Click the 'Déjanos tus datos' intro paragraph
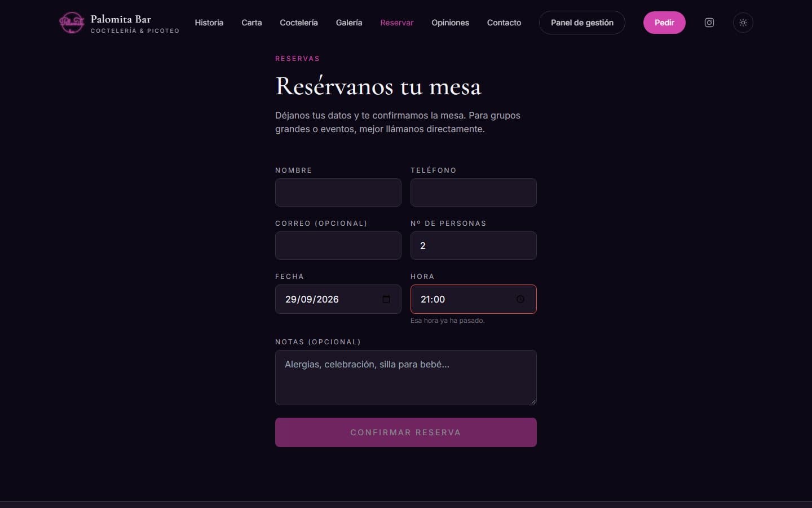 (398, 122)
